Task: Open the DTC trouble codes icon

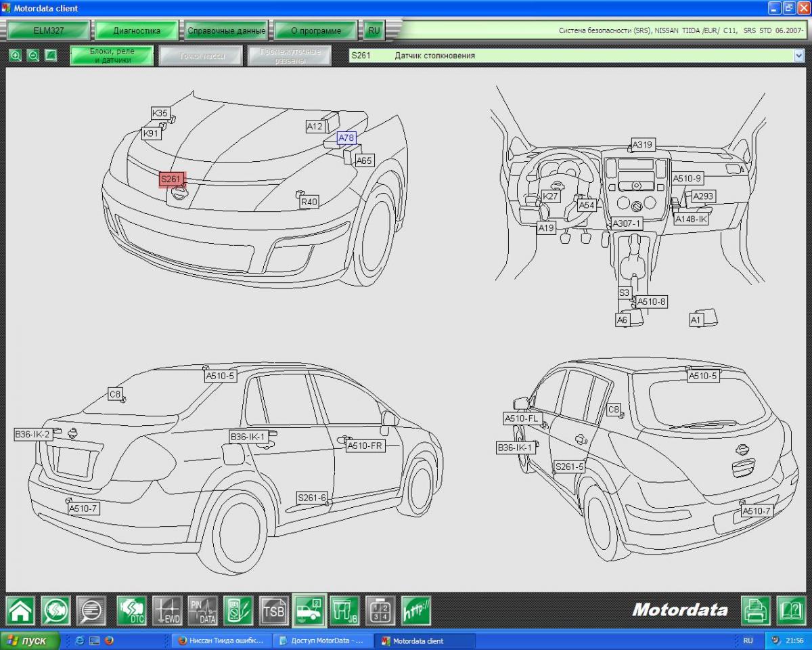Action: pos(131,611)
